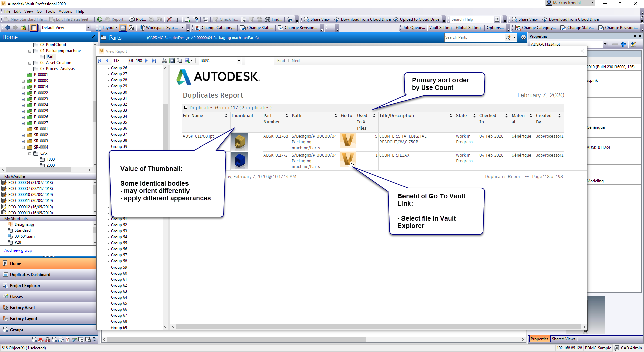The height and width of the screenshot is (352, 644).
Task: Collapse Duplicates Group 117 section
Action: click(x=186, y=107)
